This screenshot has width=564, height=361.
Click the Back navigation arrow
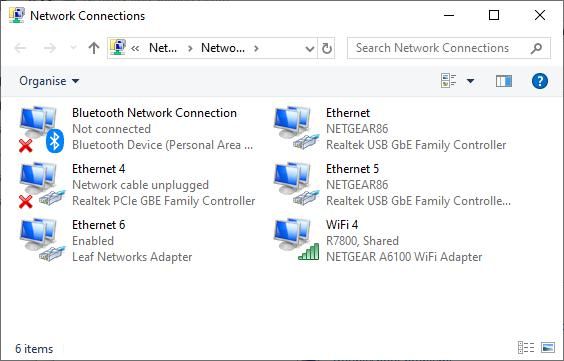[21, 48]
